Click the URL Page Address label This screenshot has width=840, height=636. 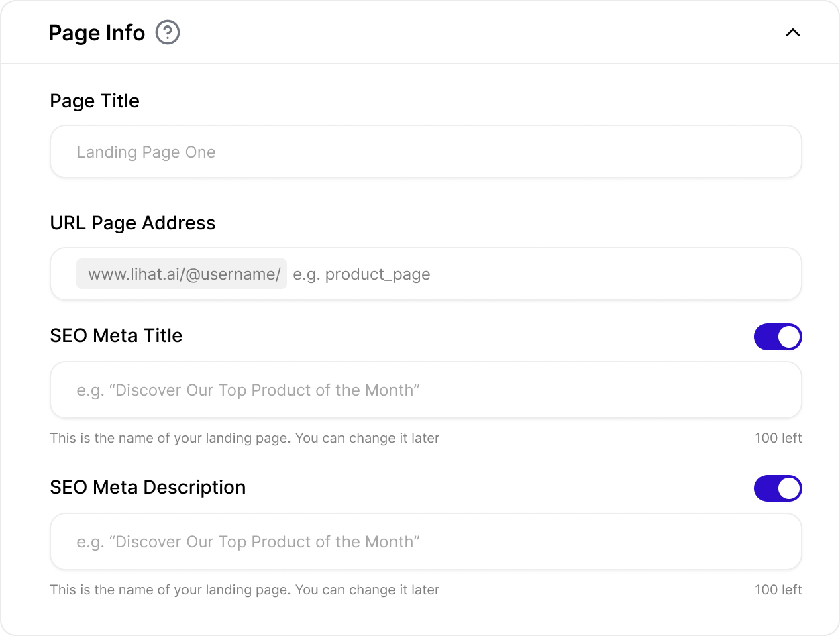[x=133, y=223]
